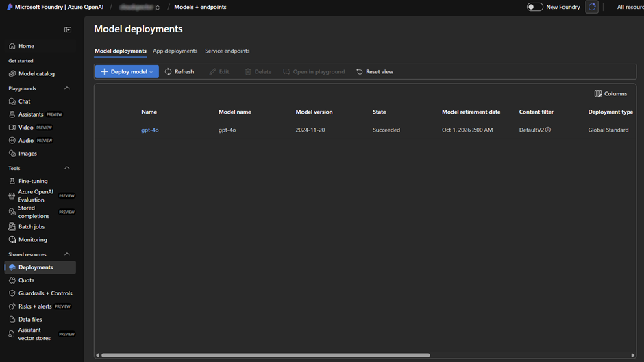This screenshot has height=362, width=644.
Task: Click the horizontal scrollbar below the table
Action: [x=264, y=355]
